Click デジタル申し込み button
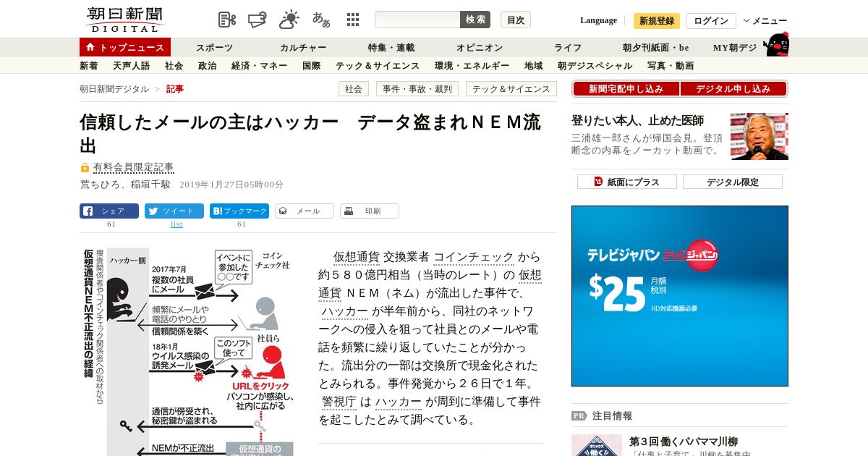868x456 pixels. [x=733, y=89]
